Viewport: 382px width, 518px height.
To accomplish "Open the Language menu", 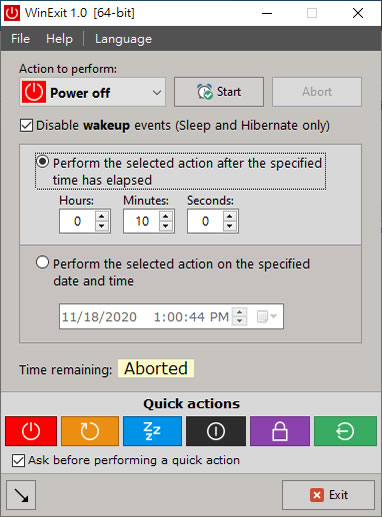I will pyautogui.click(x=123, y=39).
